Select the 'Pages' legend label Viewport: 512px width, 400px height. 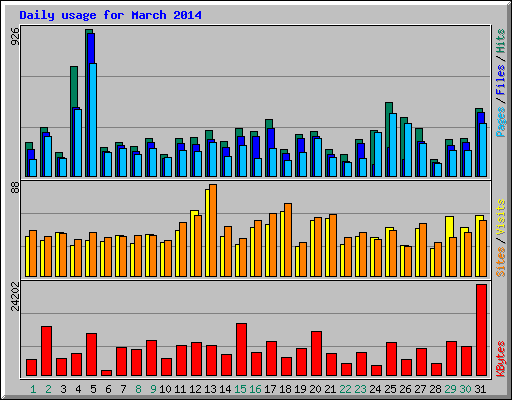pos(501,122)
